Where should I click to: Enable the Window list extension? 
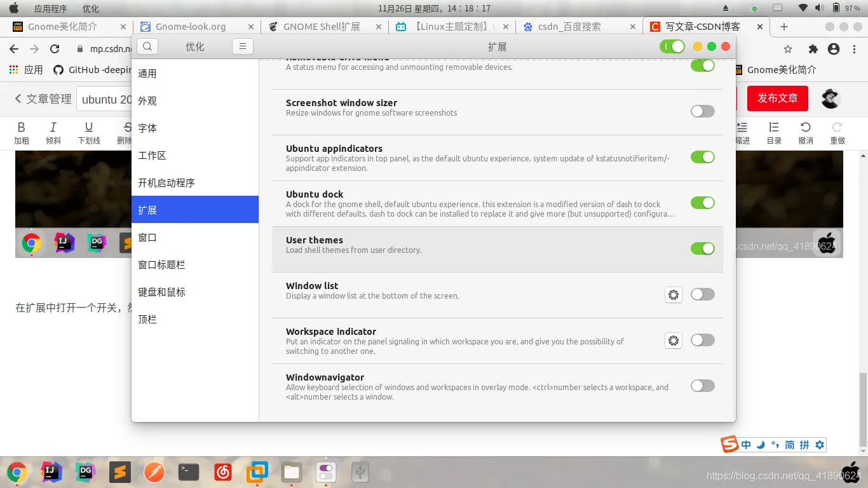(703, 294)
